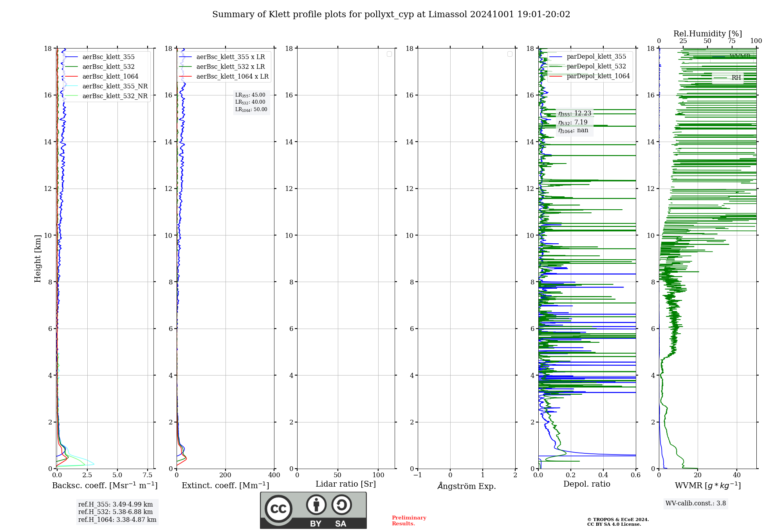
Task: Click top-axis tick 75 on Rel.Humidity axis
Action: (x=732, y=41)
